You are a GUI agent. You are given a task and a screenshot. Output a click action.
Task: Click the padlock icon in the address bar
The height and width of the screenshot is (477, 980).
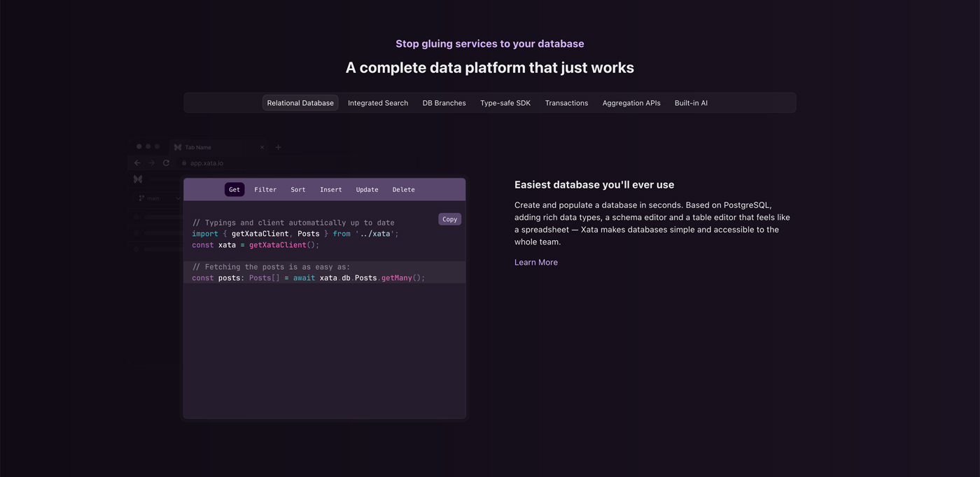click(184, 163)
